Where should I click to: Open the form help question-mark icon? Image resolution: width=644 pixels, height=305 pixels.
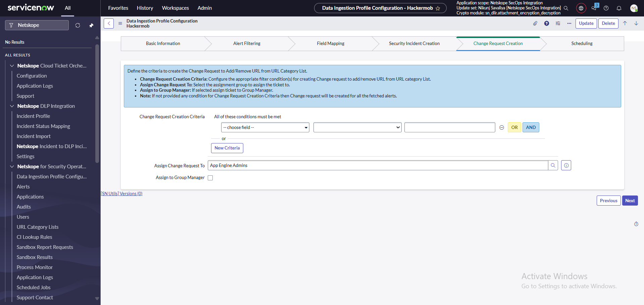point(547,24)
